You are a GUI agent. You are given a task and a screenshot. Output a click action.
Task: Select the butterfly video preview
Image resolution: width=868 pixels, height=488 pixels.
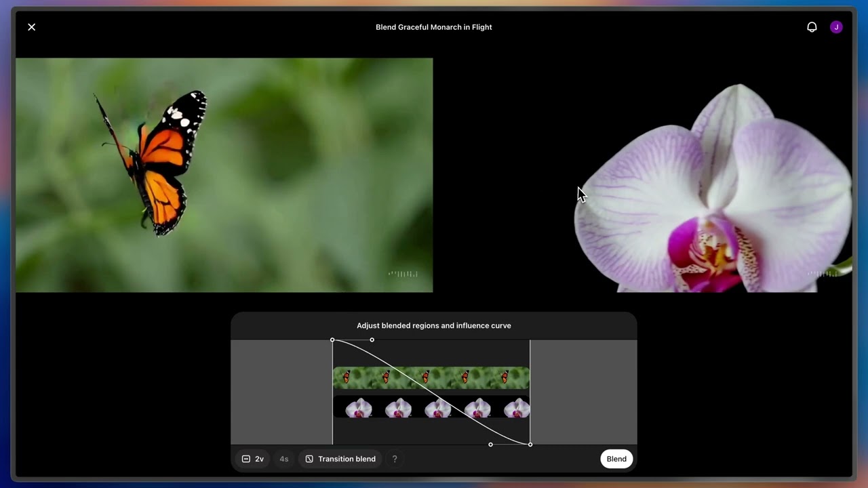[224, 175]
